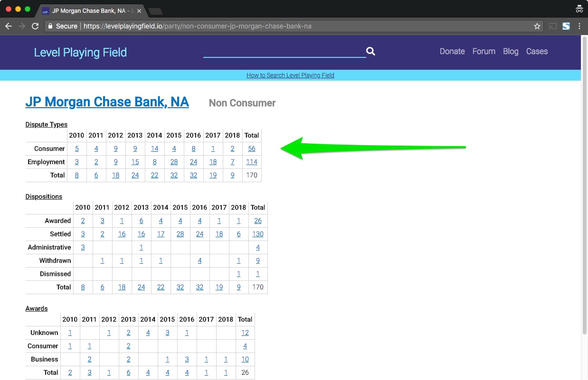
Task: Open Business awards total 10
Action: tap(245, 359)
